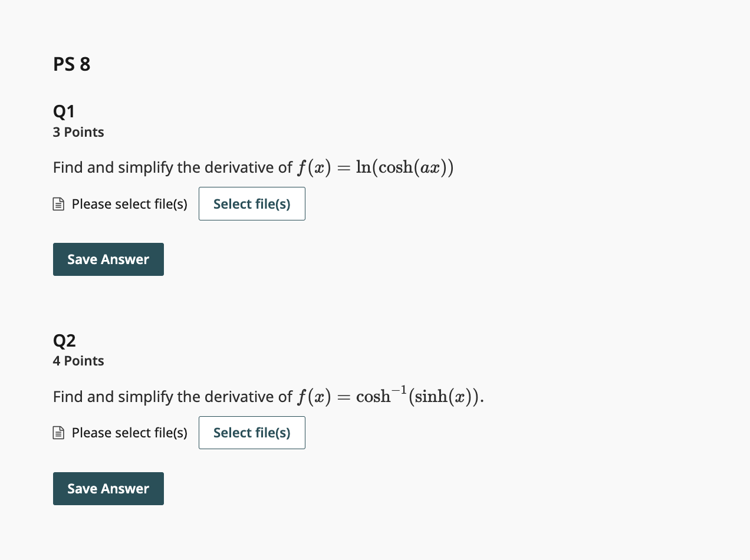Click Q2's 'Find and simplify' prompt text
The width and height of the screenshot is (750, 560).
point(172,397)
